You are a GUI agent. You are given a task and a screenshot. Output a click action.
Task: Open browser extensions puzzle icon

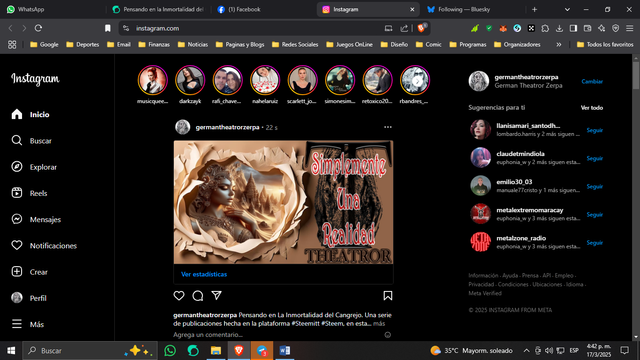pos(545,28)
